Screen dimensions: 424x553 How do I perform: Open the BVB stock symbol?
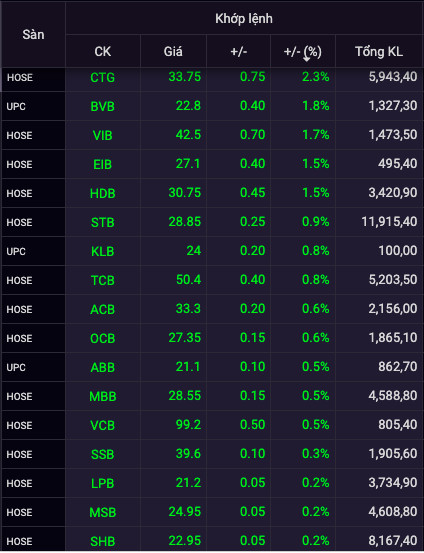103,106
